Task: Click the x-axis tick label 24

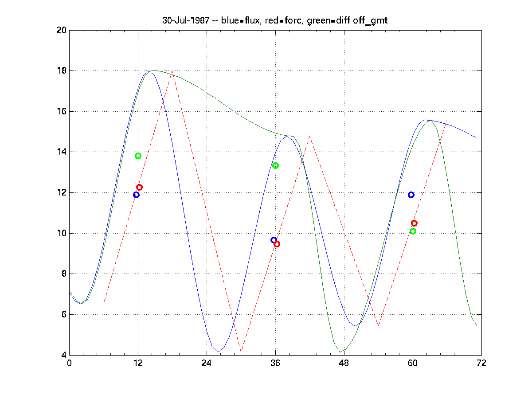Action: 207,363
